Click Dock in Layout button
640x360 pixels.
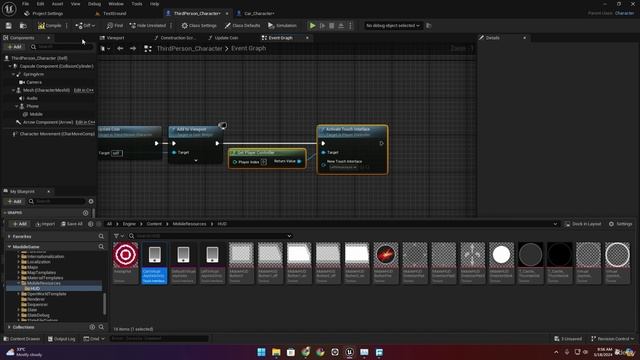click(x=582, y=224)
